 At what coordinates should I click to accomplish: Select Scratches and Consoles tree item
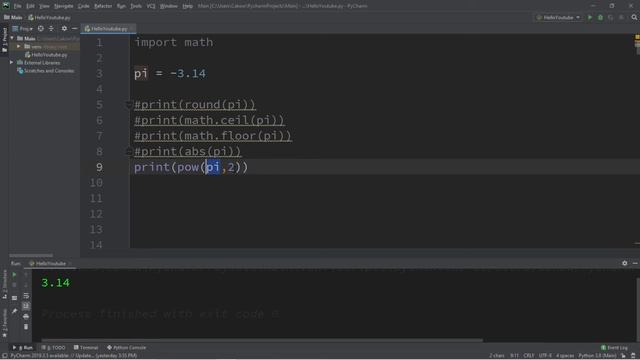[x=46, y=71]
